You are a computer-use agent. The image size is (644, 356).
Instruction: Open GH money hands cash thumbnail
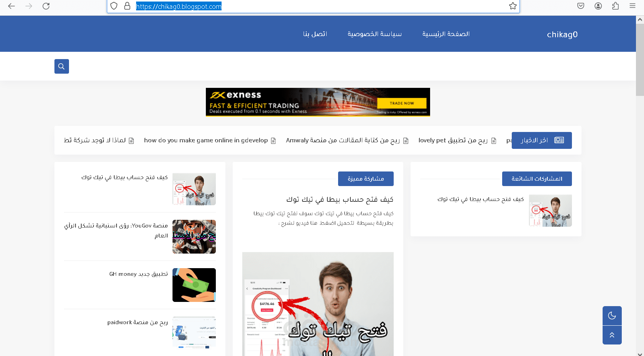pyautogui.click(x=194, y=285)
